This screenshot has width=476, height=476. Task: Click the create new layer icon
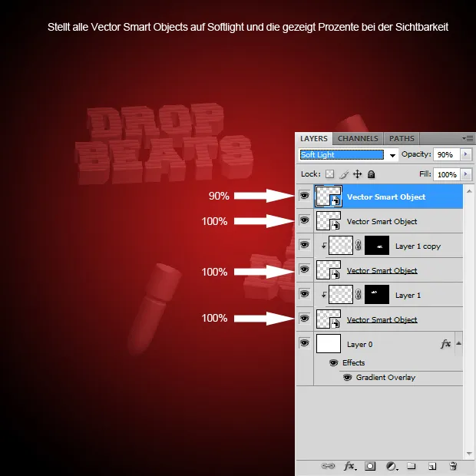(x=432, y=466)
